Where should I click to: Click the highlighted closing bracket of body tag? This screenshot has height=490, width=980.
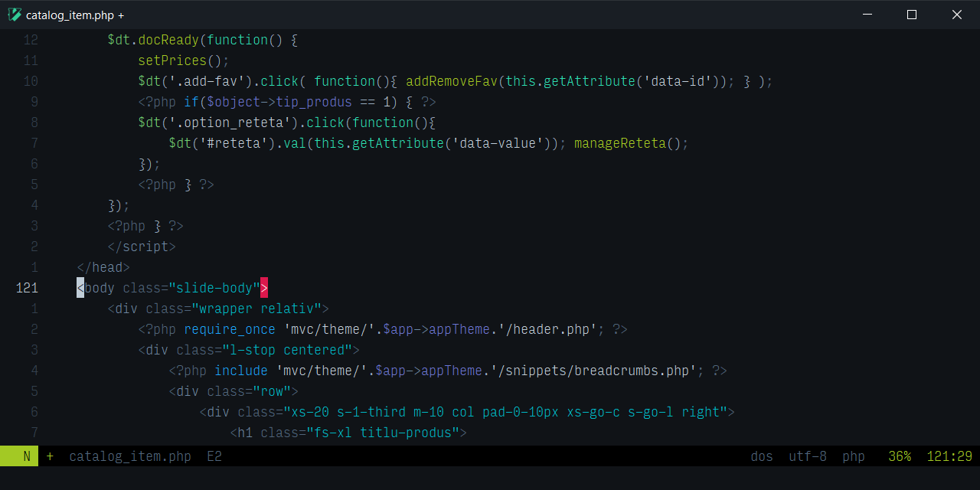coord(264,288)
